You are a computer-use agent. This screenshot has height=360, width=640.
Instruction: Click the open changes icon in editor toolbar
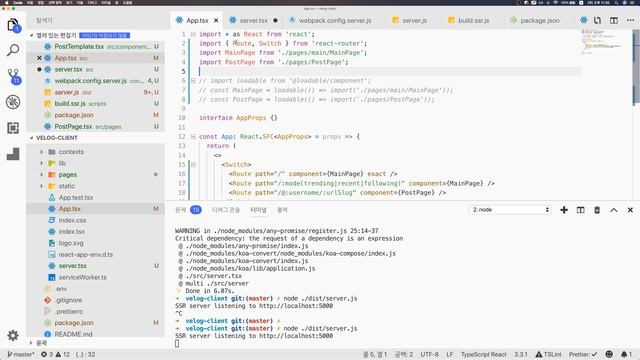pyautogui.click(x=598, y=20)
